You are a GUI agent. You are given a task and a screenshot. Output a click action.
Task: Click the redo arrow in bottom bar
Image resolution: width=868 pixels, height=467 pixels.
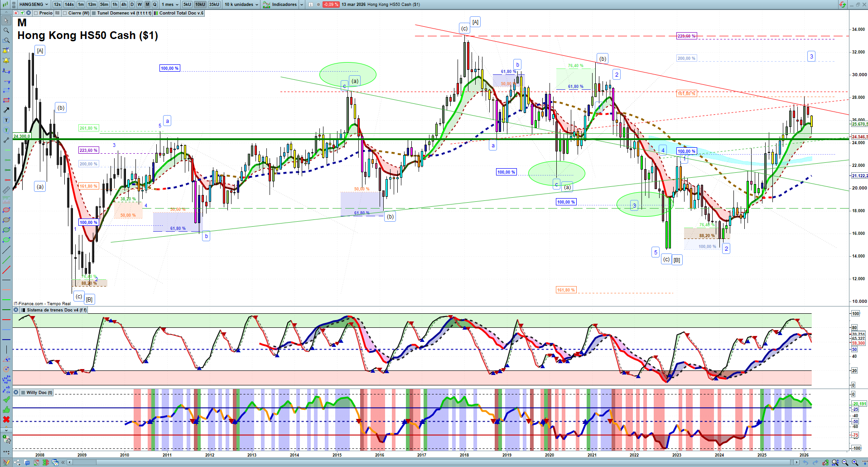816,462
